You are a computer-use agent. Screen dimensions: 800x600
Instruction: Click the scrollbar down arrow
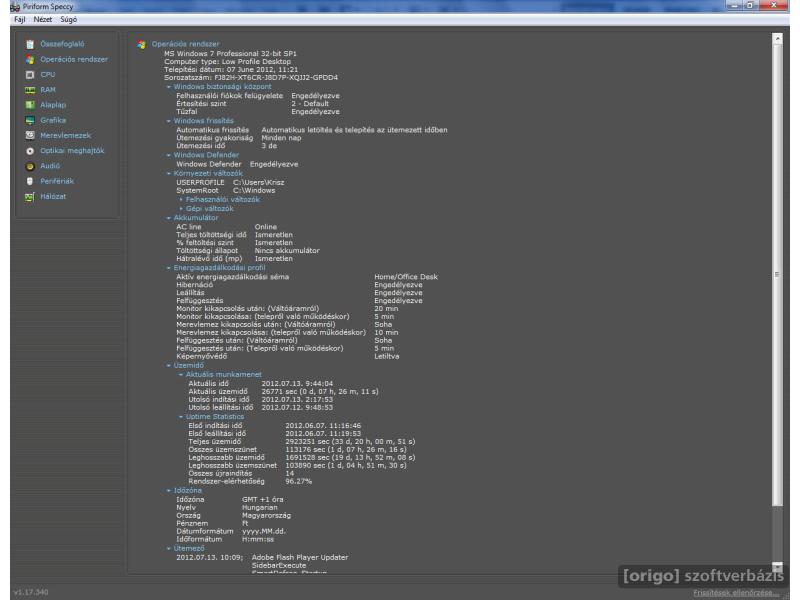point(777,567)
